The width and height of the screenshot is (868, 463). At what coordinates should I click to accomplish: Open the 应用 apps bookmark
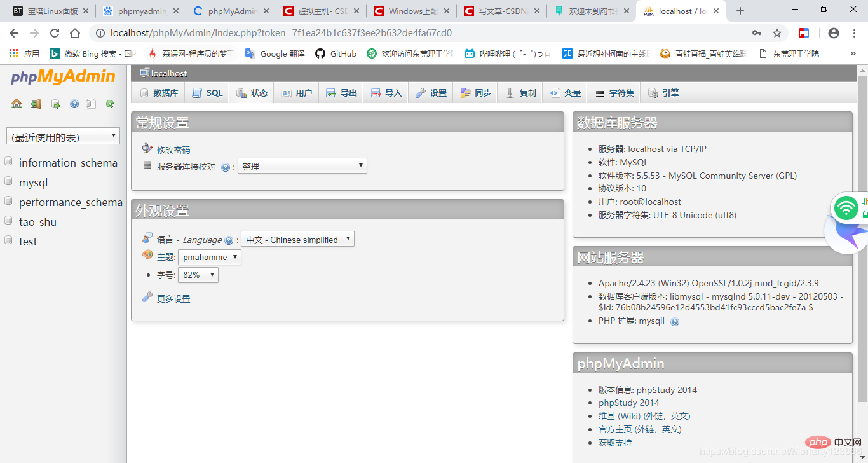[24, 53]
